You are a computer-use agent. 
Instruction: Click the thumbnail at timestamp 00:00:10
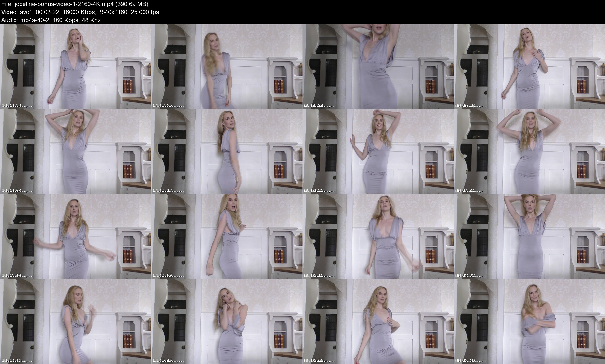pos(76,67)
